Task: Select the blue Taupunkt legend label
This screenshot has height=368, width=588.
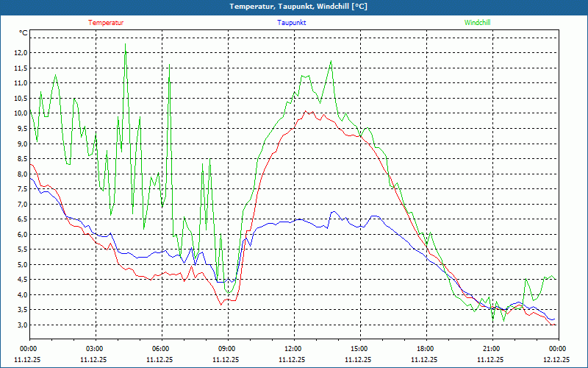Action: point(292,22)
